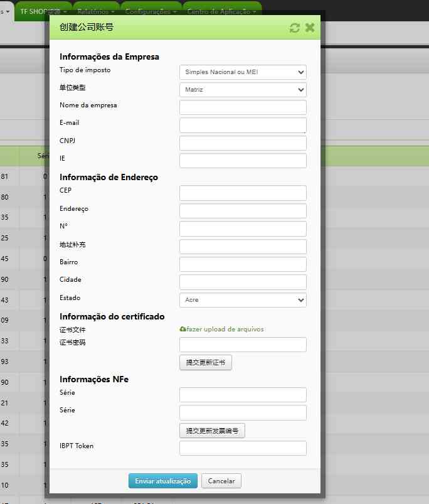Click the Bairro input field

pos(243,264)
